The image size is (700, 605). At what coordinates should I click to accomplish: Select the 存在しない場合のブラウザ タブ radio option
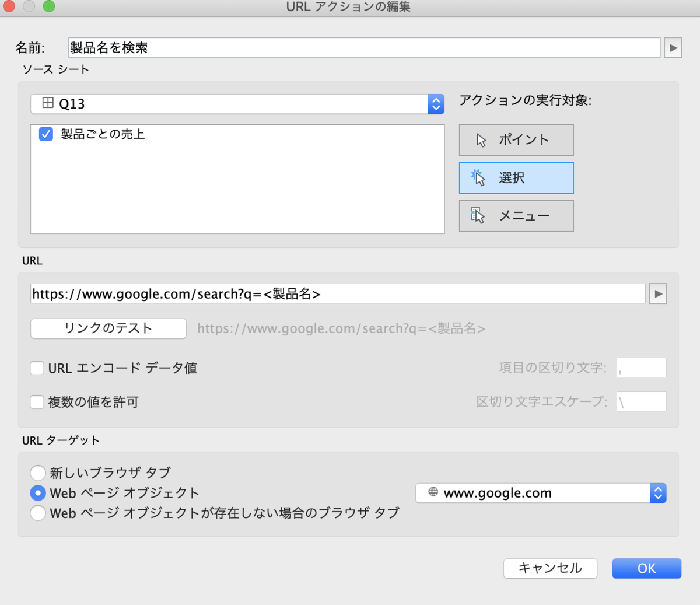(38, 513)
